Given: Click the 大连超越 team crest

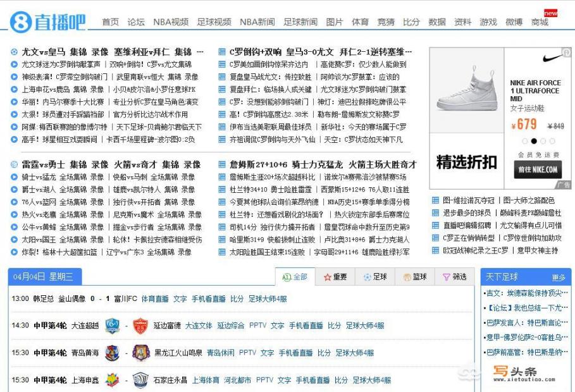Looking at the screenshot, I should pyautogui.click(x=112, y=326).
